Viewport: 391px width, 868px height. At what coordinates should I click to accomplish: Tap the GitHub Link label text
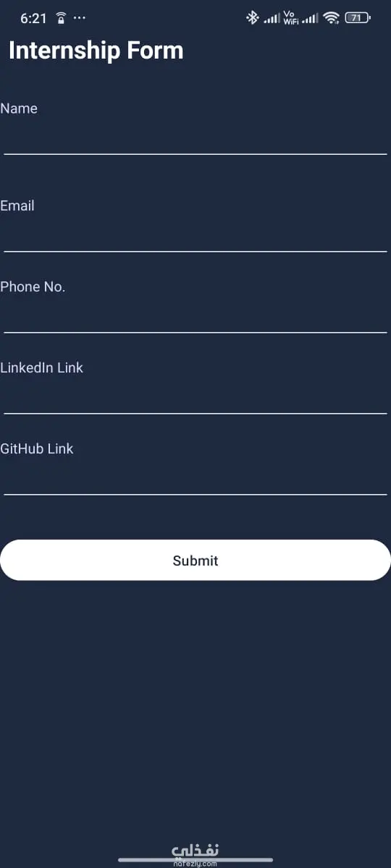[x=37, y=448]
